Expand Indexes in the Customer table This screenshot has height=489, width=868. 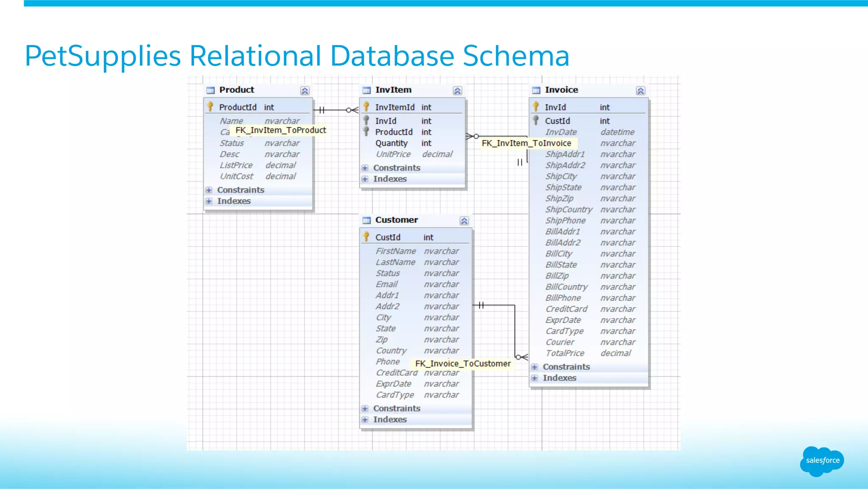(x=365, y=419)
